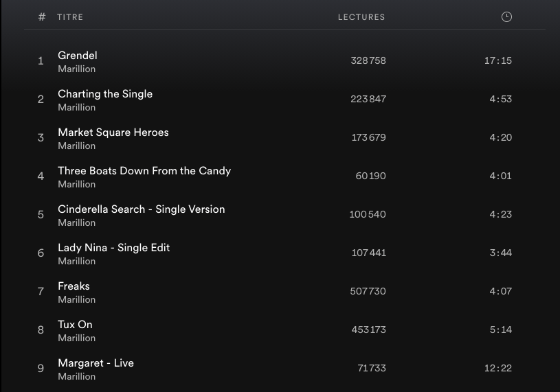
Task: Click the LECTURES column header
Action: point(361,17)
